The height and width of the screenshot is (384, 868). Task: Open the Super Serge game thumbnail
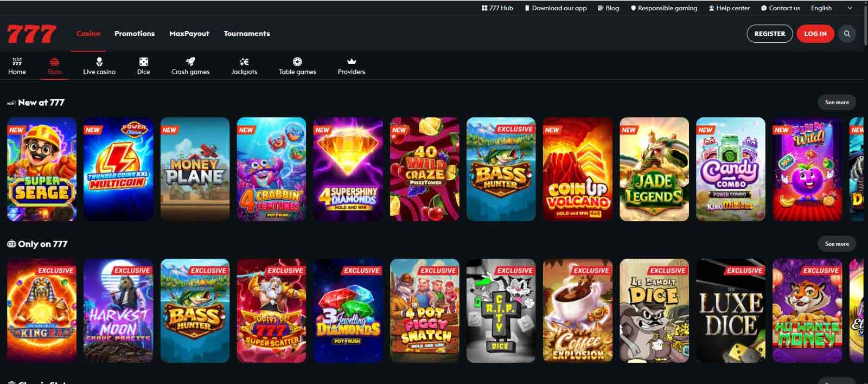pos(42,169)
